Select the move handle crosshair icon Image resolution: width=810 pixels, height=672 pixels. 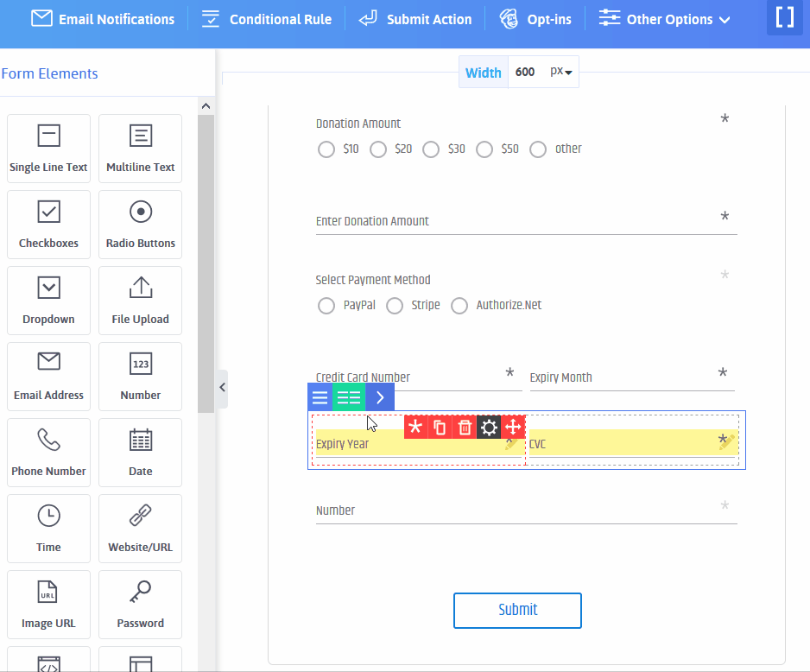click(x=513, y=427)
